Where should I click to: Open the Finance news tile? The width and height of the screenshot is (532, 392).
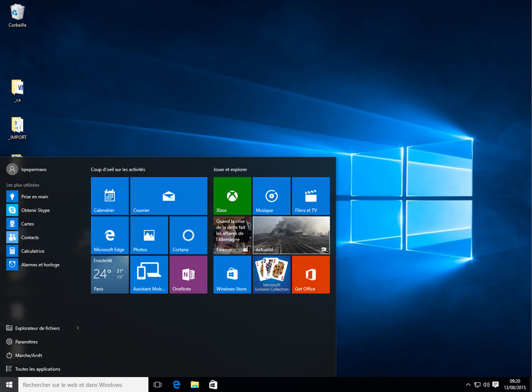point(232,235)
